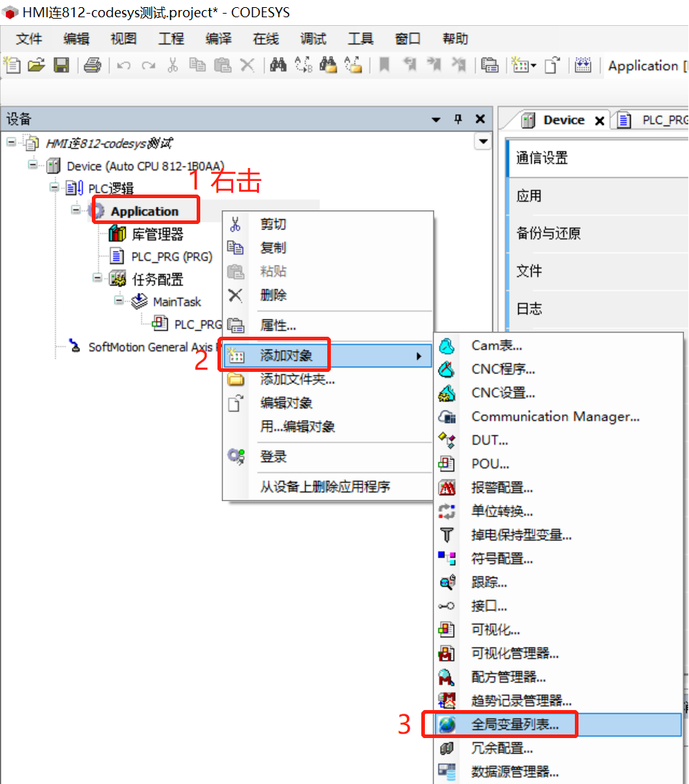Click the CNC程序 icon in the submenu
The width and height of the screenshot is (689, 784).
click(x=446, y=369)
